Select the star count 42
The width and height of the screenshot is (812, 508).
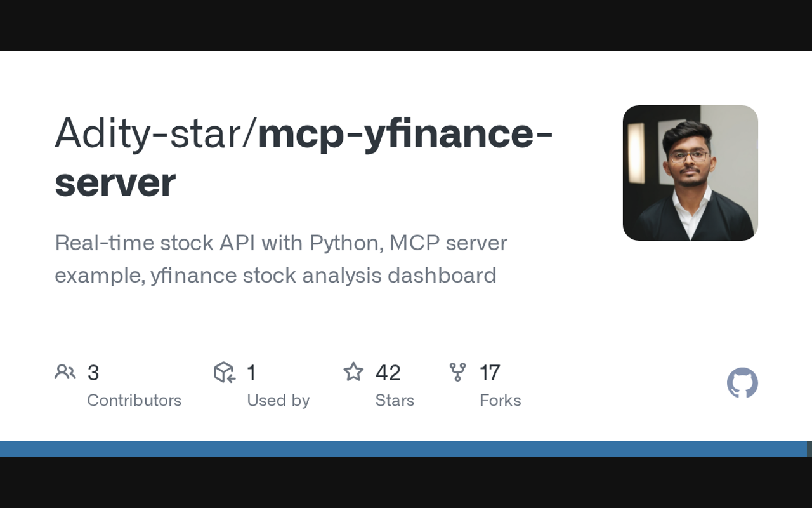[x=388, y=373]
